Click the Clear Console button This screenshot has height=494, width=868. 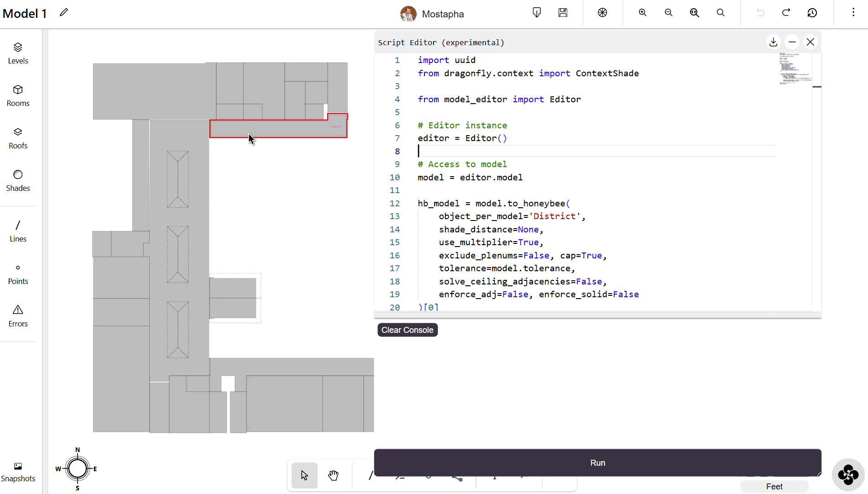click(407, 330)
